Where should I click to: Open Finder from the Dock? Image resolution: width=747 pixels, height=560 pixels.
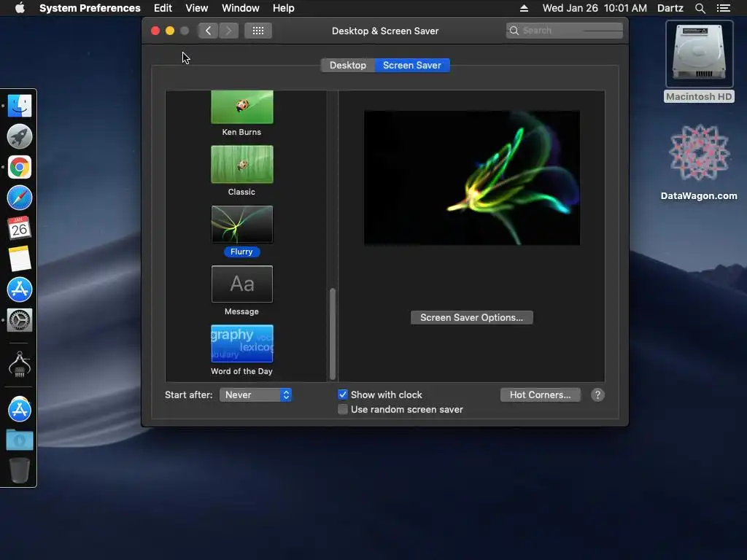click(20, 106)
